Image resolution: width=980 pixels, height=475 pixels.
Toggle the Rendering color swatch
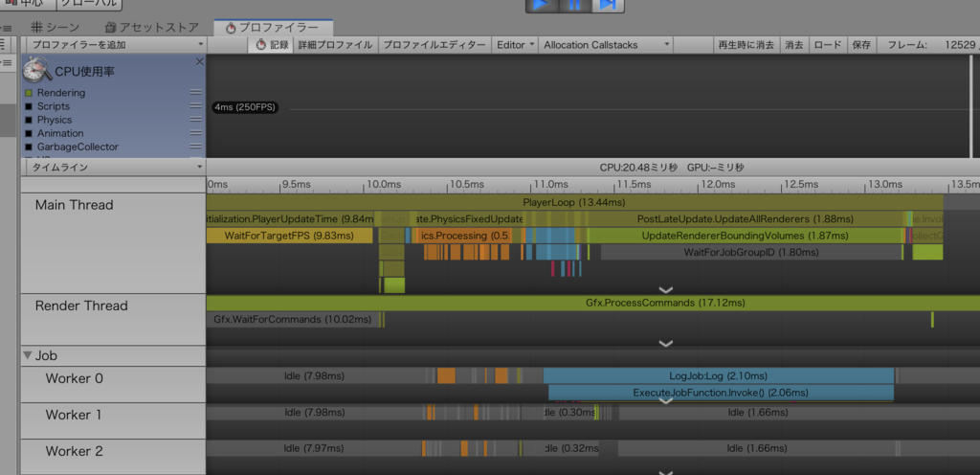(28, 93)
